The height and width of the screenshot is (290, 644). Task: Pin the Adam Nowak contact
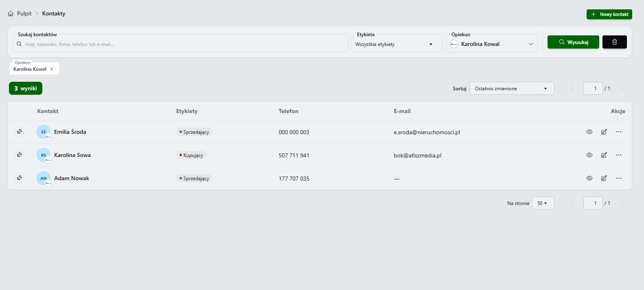19,178
